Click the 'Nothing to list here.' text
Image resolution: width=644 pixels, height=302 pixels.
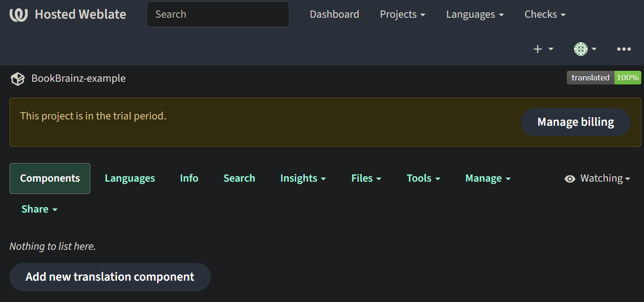click(x=53, y=247)
